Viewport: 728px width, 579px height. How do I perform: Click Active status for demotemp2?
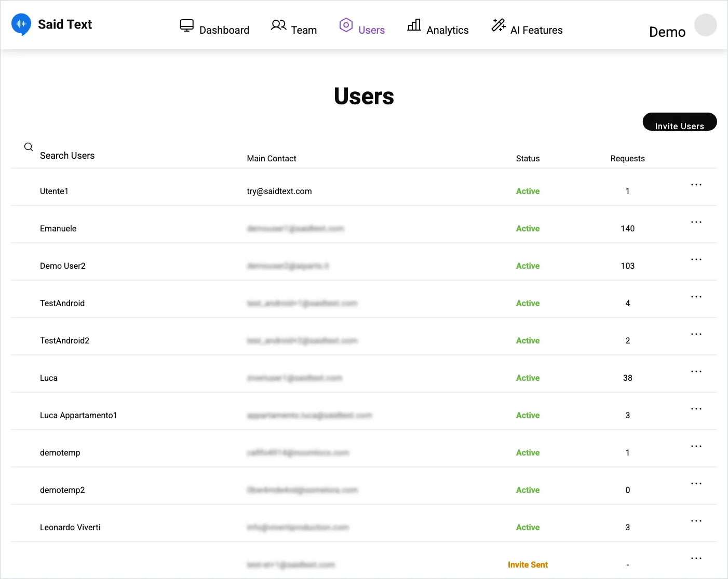click(x=528, y=490)
